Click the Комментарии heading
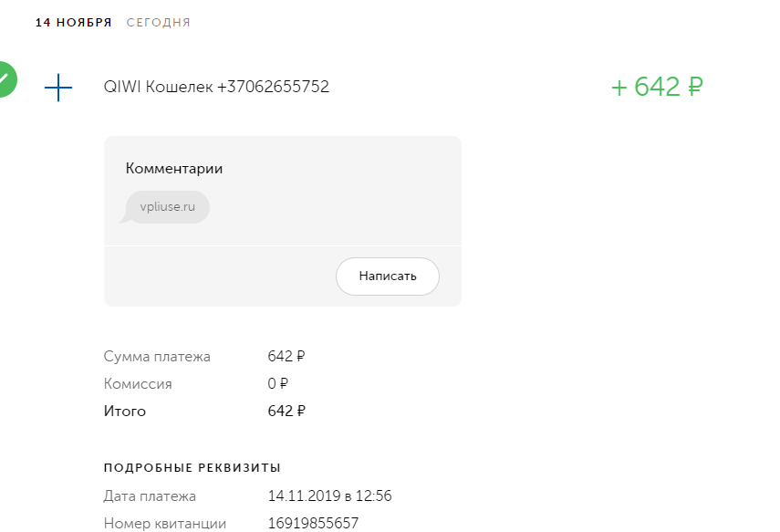The image size is (780, 532). (174, 168)
